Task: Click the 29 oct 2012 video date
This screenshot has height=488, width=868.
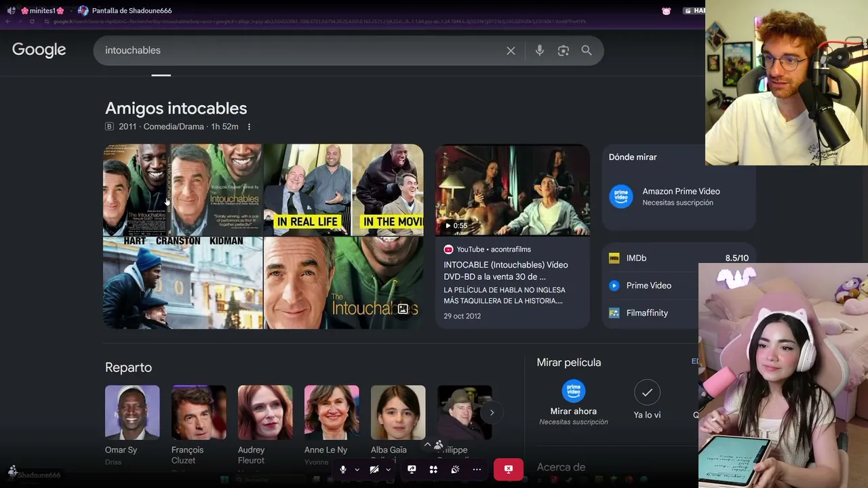Action: coord(462,316)
